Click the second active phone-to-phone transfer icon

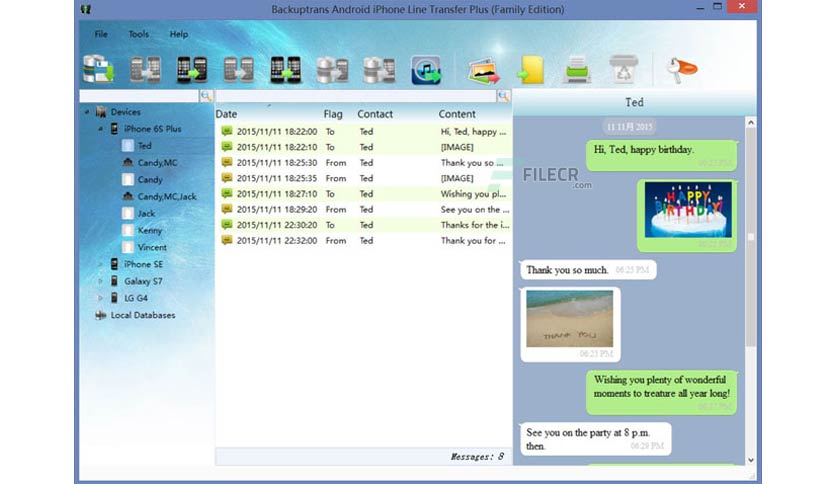point(286,69)
